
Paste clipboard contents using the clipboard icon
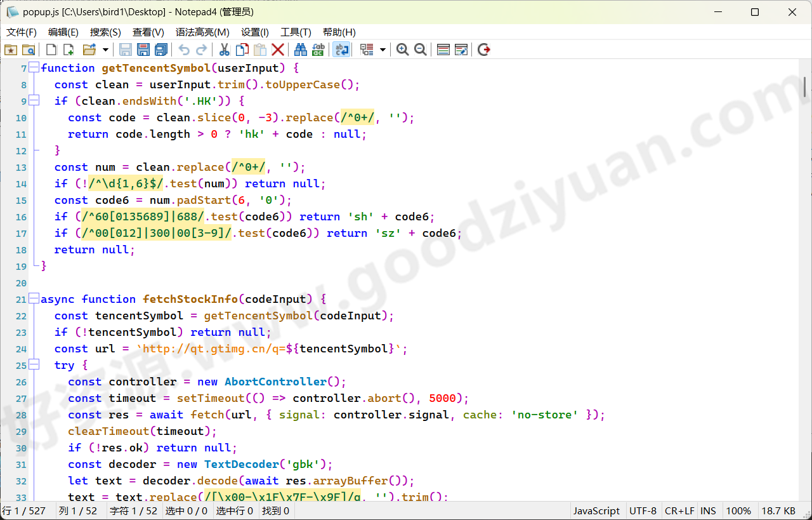(260, 50)
